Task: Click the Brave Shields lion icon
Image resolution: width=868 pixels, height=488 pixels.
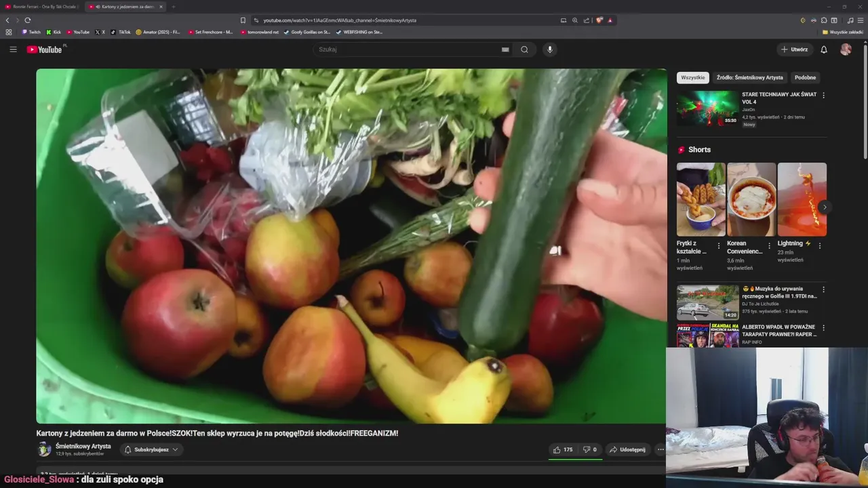Action: coord(599,20)
